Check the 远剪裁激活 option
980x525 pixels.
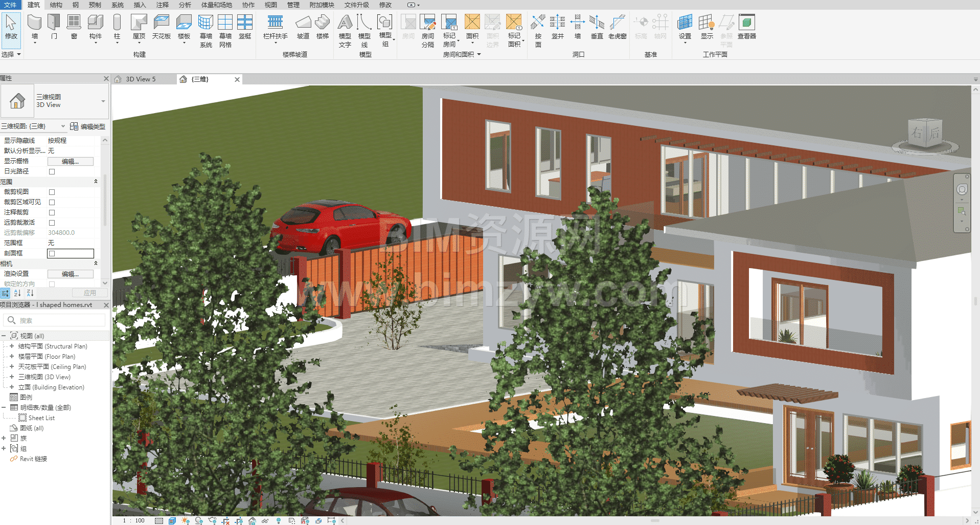pyautogui.click(x=52, y=223)
